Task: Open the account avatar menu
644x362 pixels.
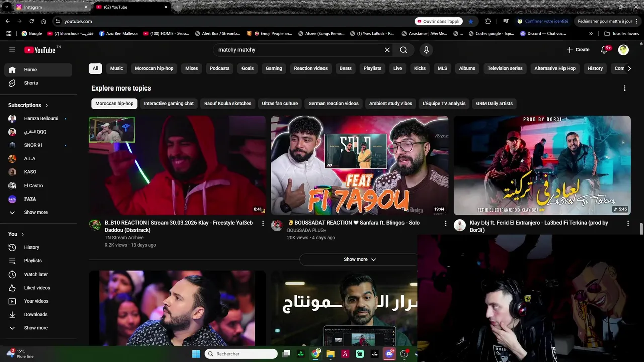Action: click(x=623, y=50)
